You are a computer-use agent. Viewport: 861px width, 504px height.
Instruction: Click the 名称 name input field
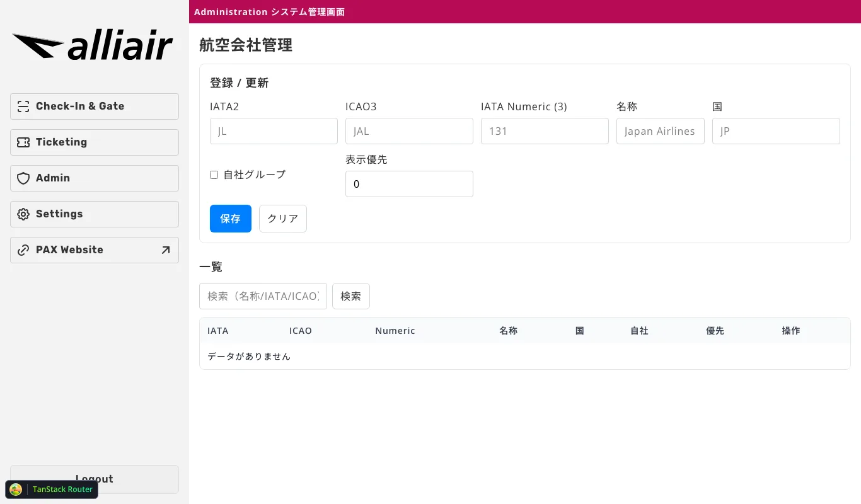pyautogui.click(x=660, y=131)
